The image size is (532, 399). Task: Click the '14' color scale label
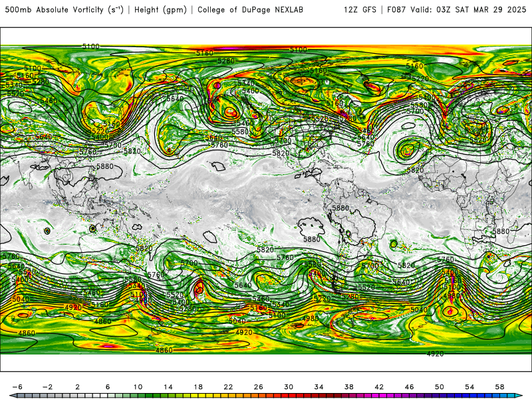click(168, 387)
